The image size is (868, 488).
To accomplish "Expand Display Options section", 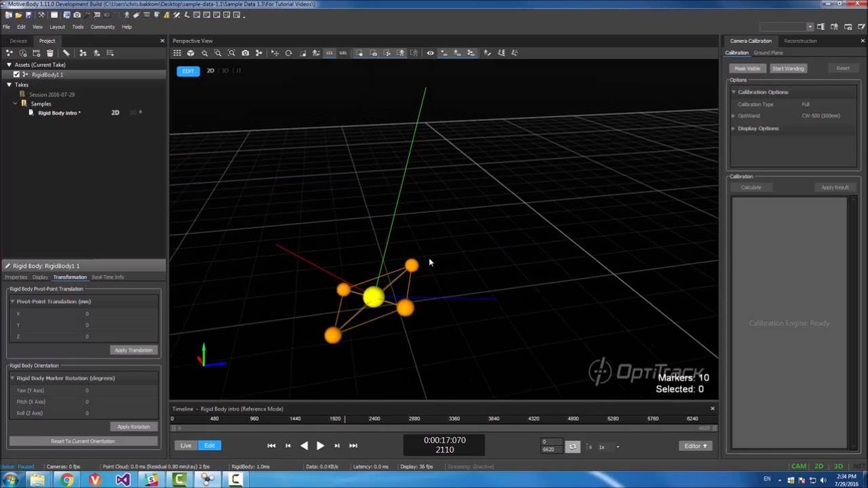I will (x=733, y=128).
